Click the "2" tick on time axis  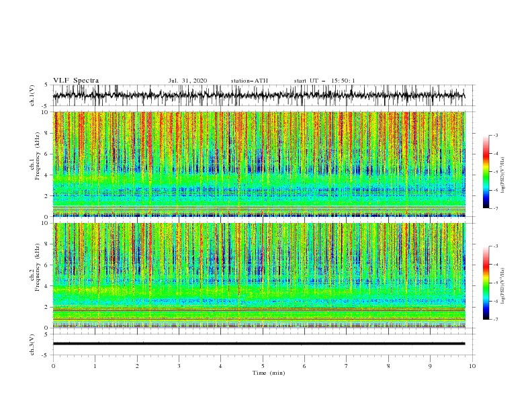pos(137,366)
